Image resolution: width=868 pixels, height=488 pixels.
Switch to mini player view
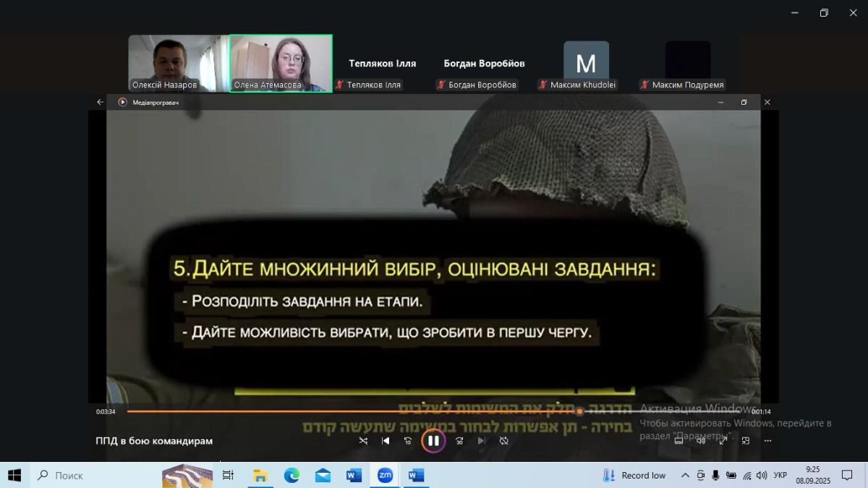[746, 440]
